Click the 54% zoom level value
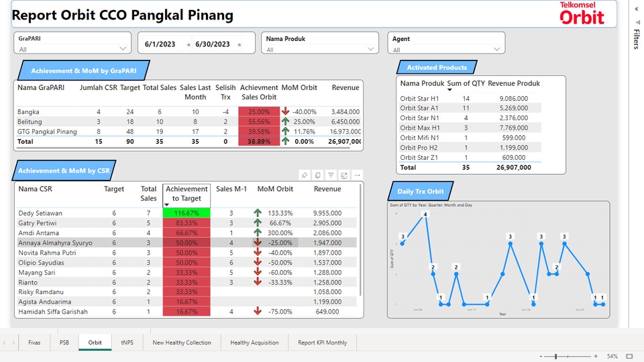 [612, 356]
